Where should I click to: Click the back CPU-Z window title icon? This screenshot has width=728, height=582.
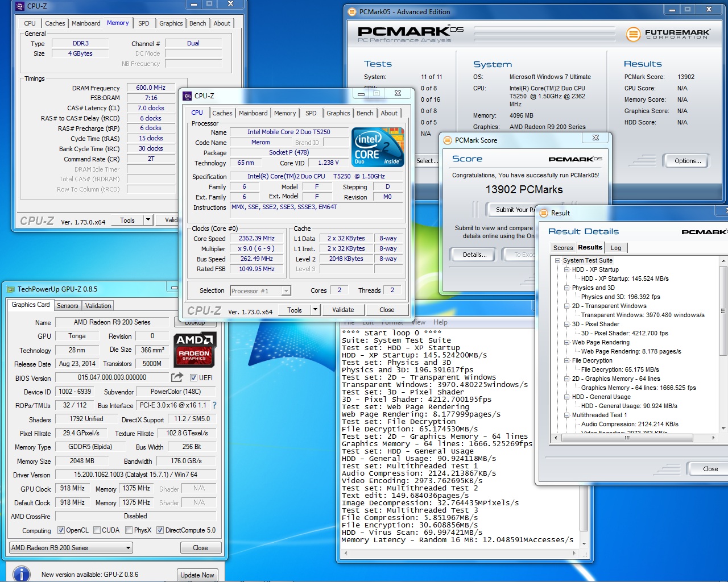20,6
